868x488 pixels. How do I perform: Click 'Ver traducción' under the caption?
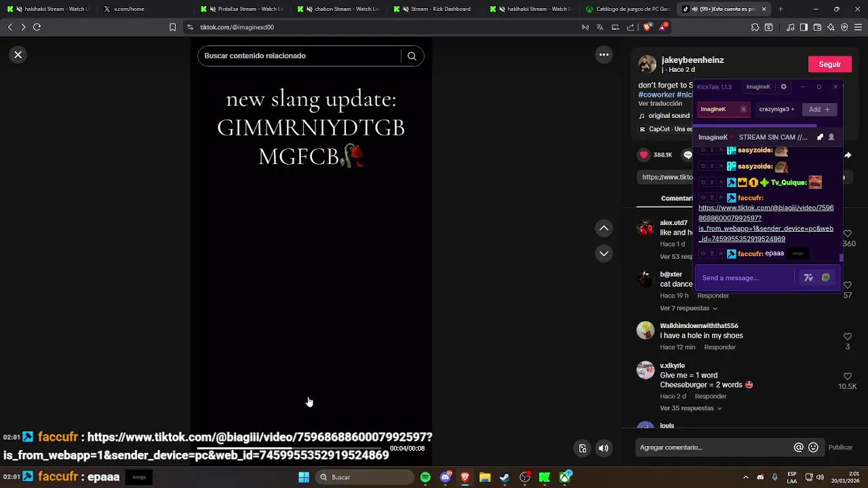tap(660, 104)
